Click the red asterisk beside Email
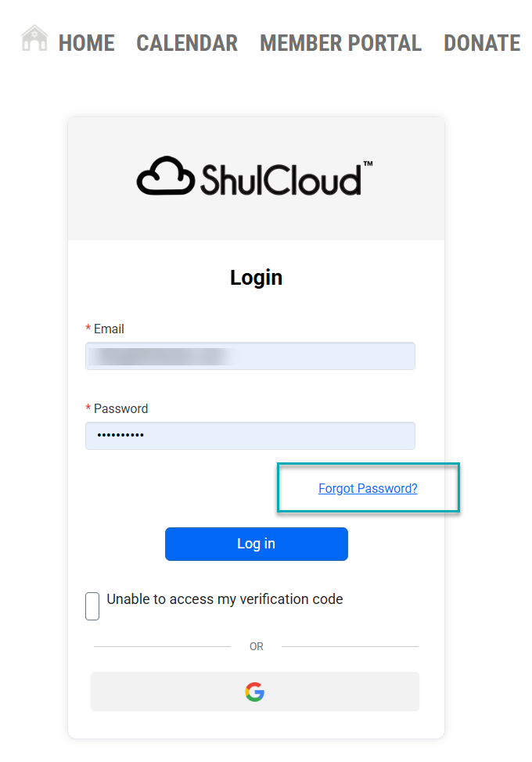 tap(88, 329)
